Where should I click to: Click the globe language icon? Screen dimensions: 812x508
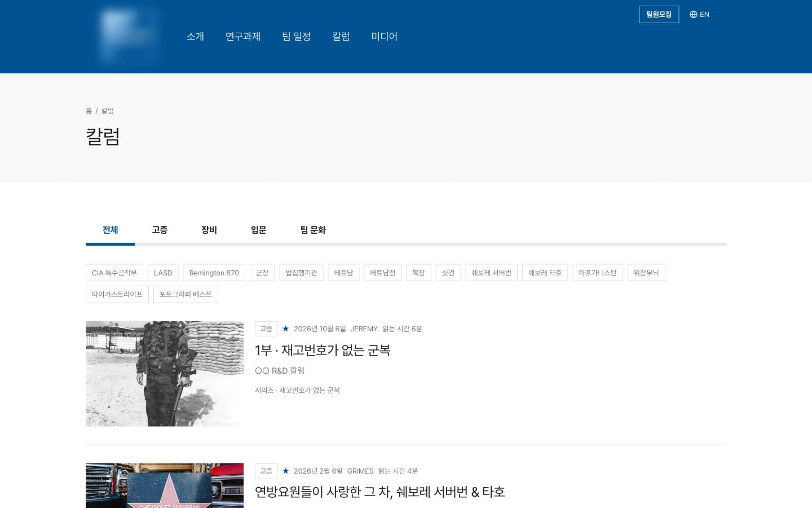pyautogui.click(x=693, y=15)
